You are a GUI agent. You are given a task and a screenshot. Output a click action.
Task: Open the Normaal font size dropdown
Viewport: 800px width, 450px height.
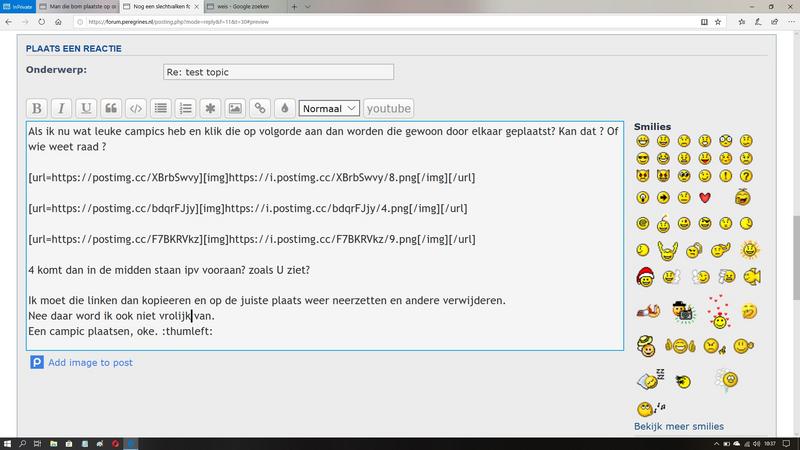coord(329,108)
